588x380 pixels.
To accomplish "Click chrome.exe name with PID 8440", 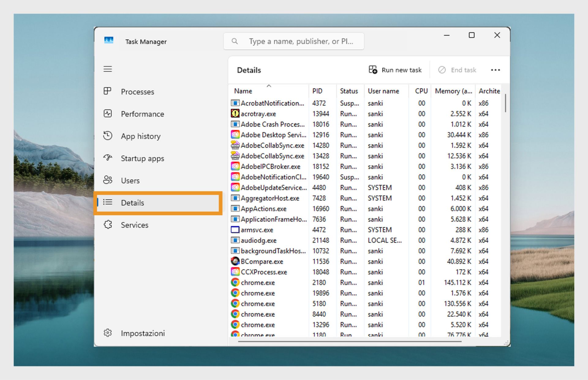I will point(258,314).
